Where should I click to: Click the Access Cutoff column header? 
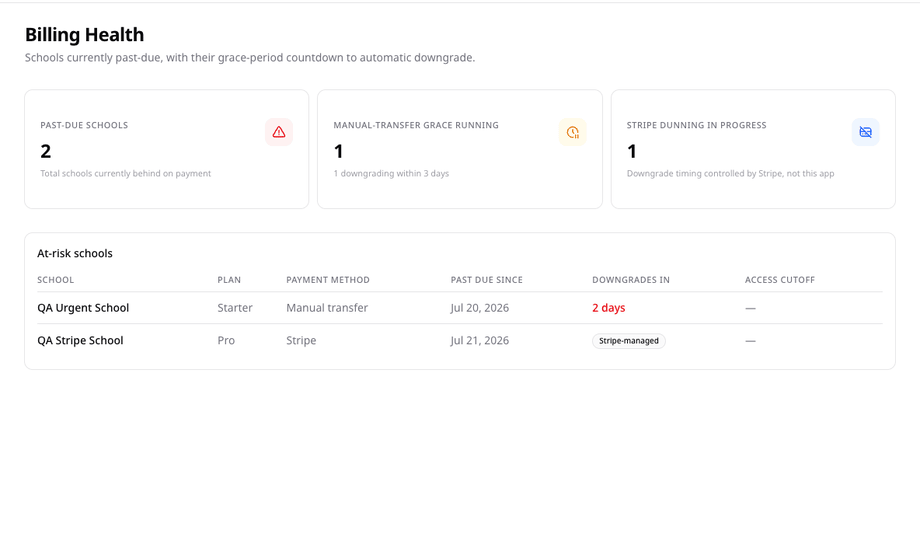(780, 280)
